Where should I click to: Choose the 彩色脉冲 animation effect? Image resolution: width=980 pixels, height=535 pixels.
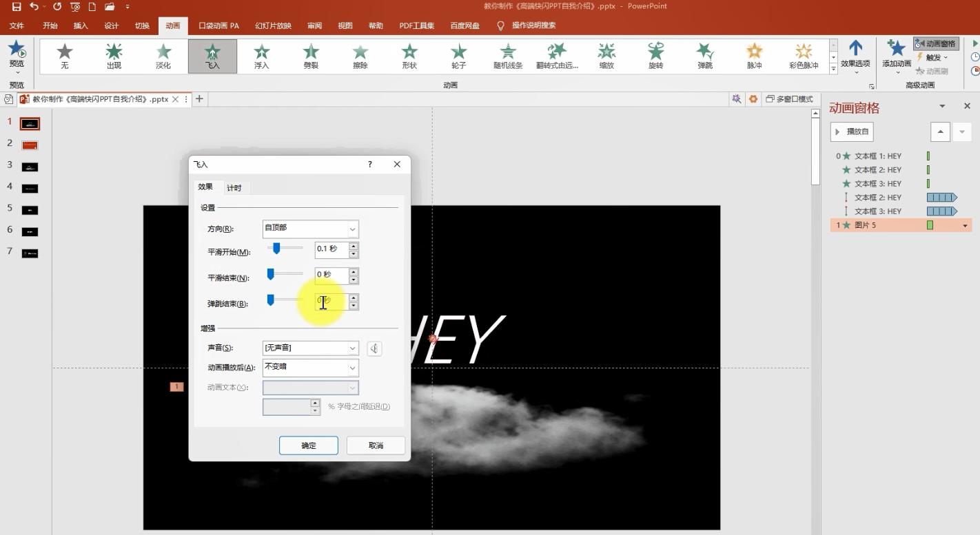pos(804,56)
